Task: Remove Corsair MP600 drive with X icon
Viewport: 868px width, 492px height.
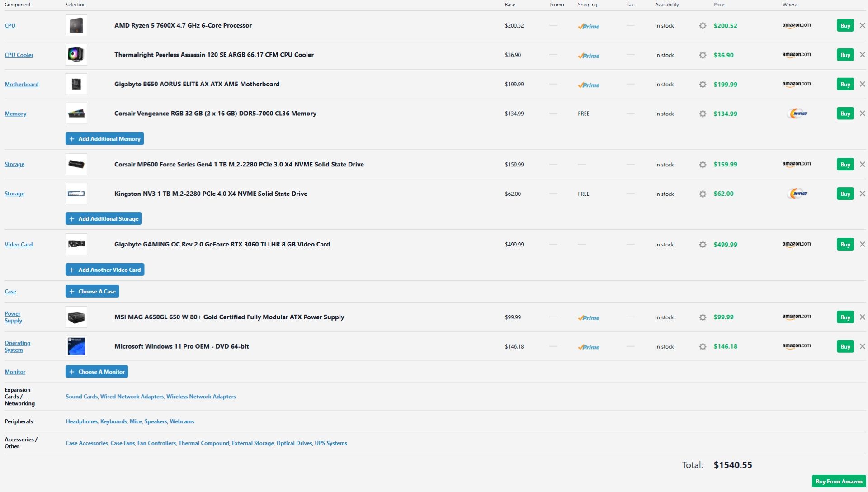Action: click(x=862, y=165)
